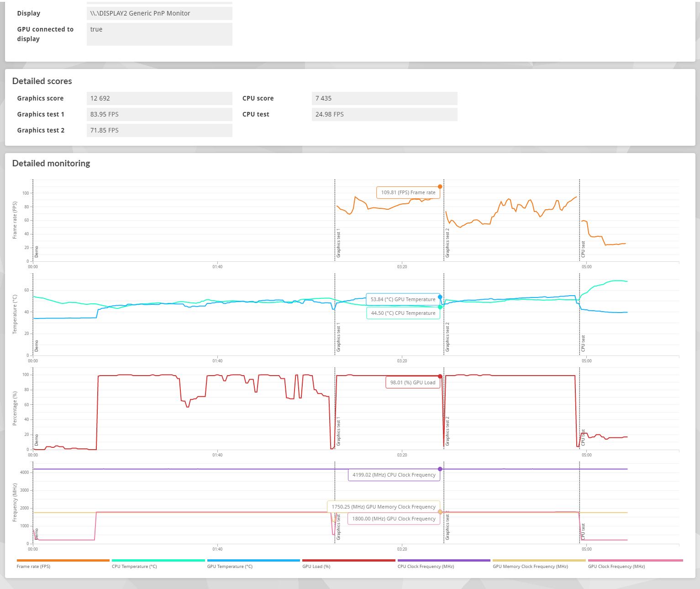Viewport: 700px width, 589px height.
Task: Click the Graphics score label
Action: pos(40,98)
